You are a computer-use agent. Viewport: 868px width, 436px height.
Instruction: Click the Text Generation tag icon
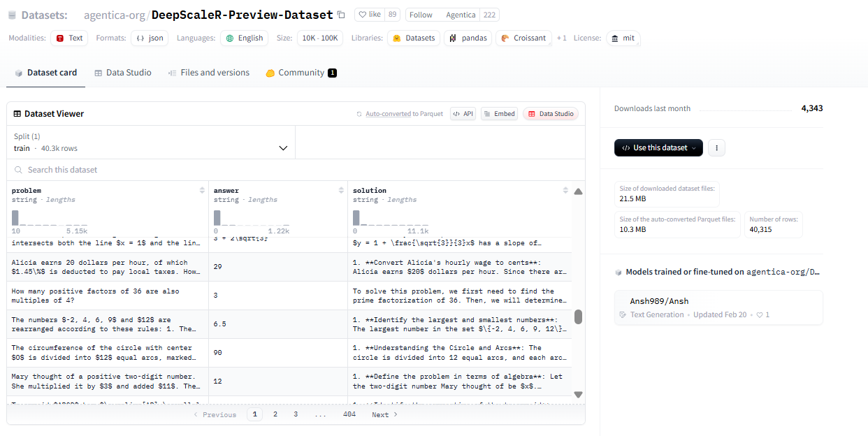pyautogui.click(x=623, y=315)
